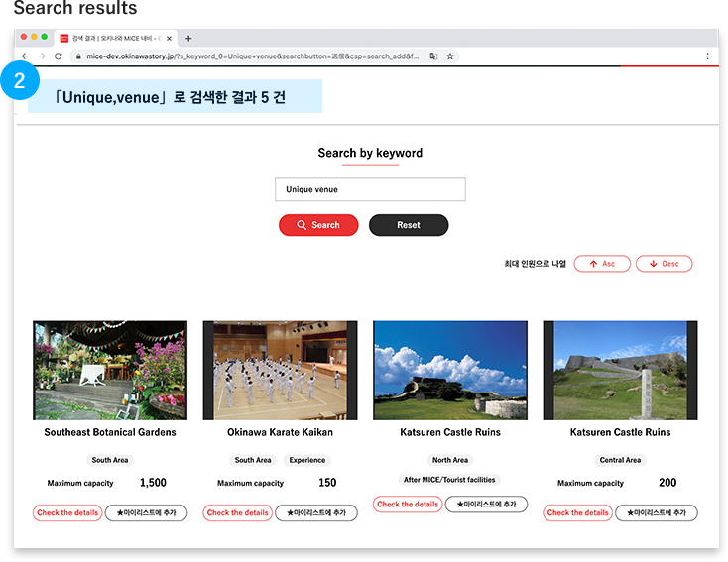Viewport: 728px width, 562px height.
Task: Open a new tab with the plus icon
Action: 188,39
